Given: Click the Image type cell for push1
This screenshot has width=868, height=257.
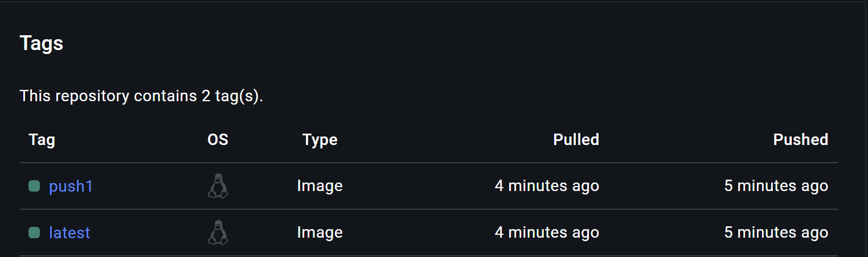Looking at the screenshot, I should coord(320,186).
